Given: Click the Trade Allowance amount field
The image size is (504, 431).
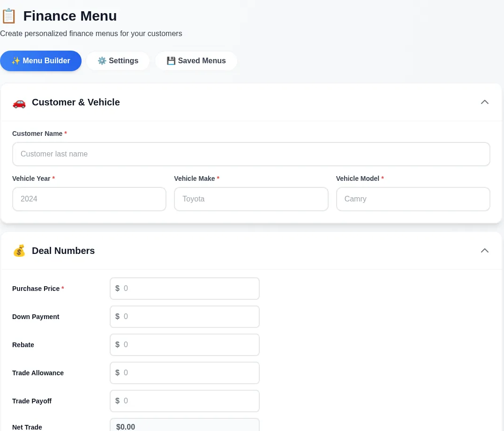Looking at the screenshot, I should point(185,373).
